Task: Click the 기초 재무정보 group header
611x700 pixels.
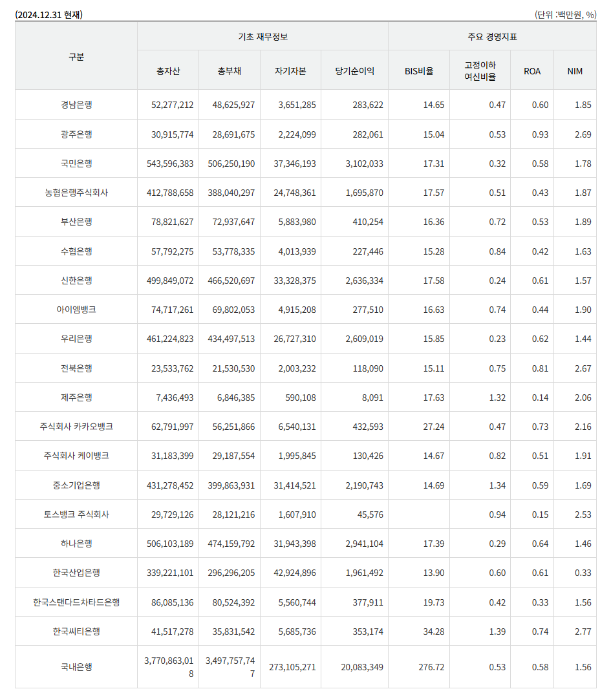Action: (x=263, y=37)
